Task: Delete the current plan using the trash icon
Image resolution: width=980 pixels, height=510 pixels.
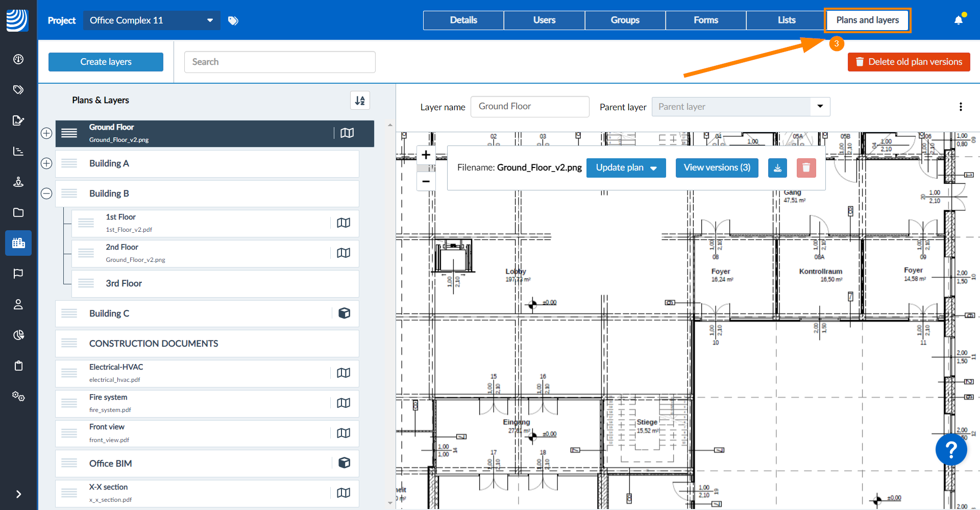Action: tap(806, 168)
